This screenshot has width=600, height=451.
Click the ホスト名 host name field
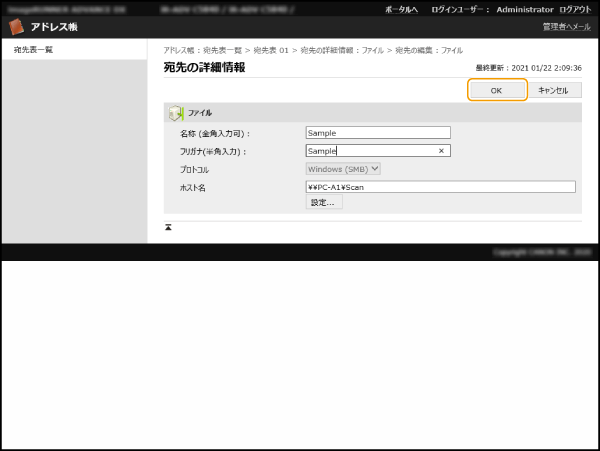(440, 186)
